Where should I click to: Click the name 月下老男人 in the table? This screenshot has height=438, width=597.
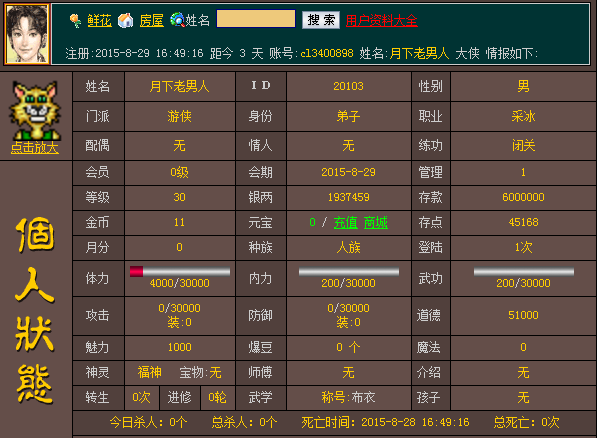[179, 86]
